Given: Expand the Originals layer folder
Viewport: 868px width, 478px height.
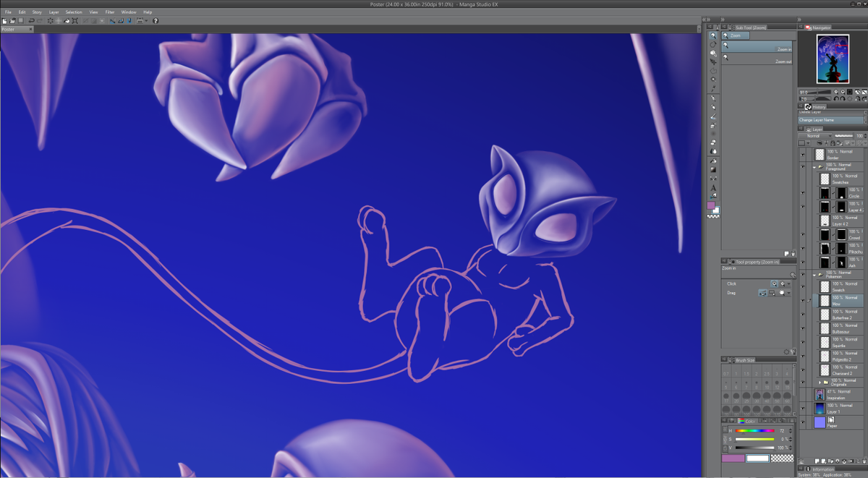Looking at the screenshot, I should [820, 383].
